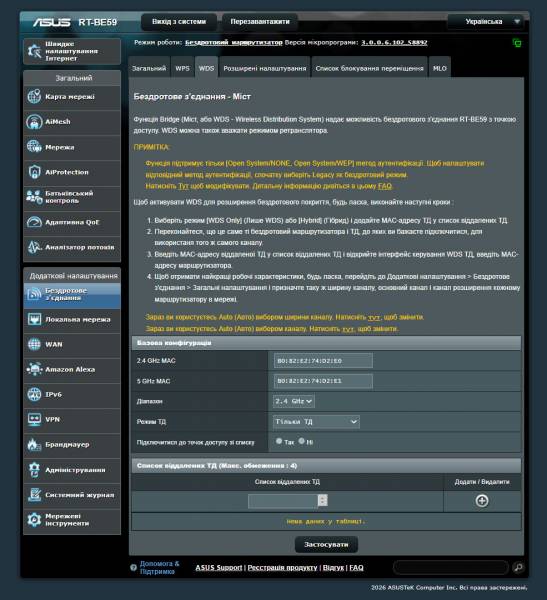The image size is (547, 600).
Task: Open the Локальна мережа icon
Action: tap(34, 319)
